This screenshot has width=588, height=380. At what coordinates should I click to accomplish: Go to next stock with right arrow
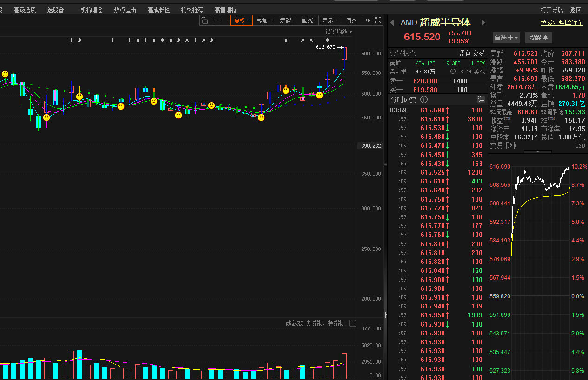483,22
